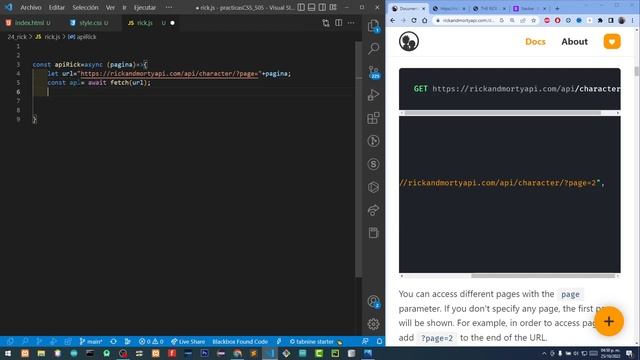Open the Archivo menu
This screenshot has height=360, width=640.
point(31,7)
